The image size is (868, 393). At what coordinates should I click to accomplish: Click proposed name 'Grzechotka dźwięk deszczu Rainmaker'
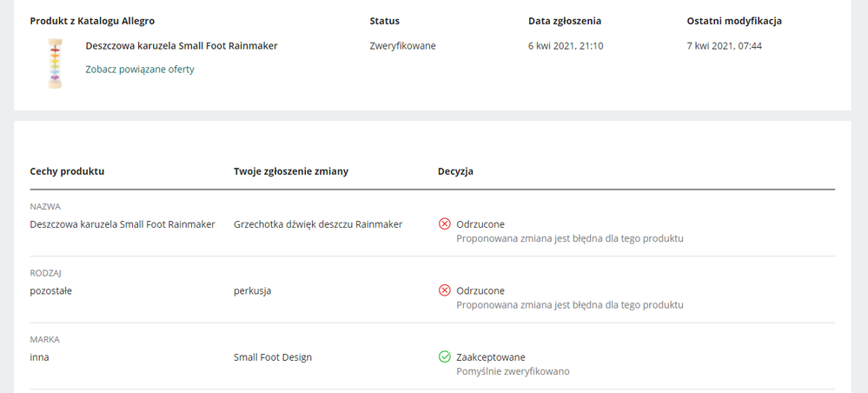pyautogui.click(x=318, y=224)
